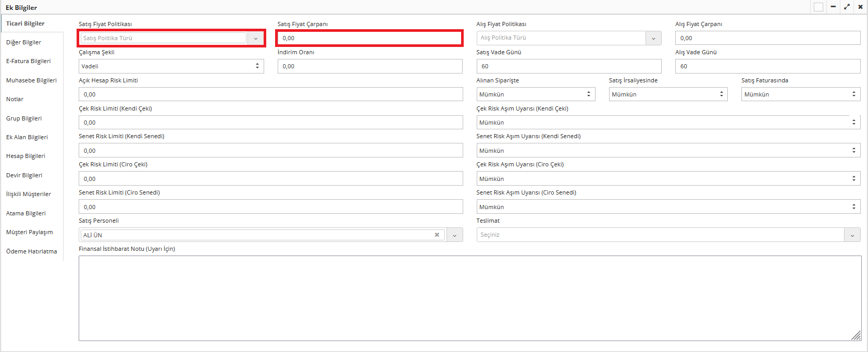Select the Ödeme Hatırlatma tab
The height and width of the screenshot is (352, 868).
[x=31, y=251]
